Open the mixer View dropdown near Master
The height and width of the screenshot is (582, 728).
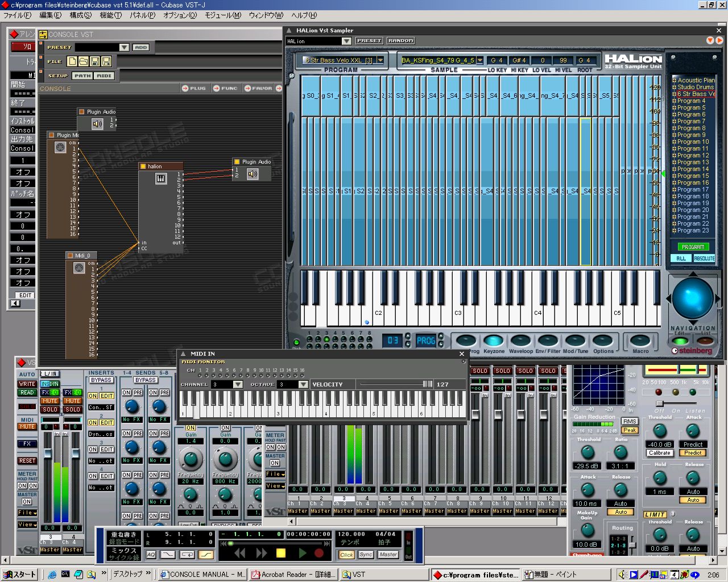(275, 486)
